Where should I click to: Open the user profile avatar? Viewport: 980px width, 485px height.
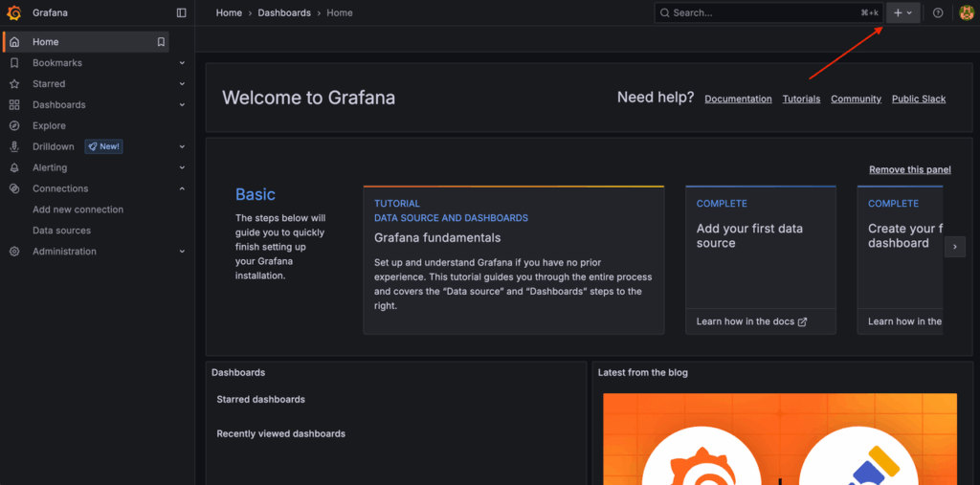pyautogui.click(x=967, y=12)
